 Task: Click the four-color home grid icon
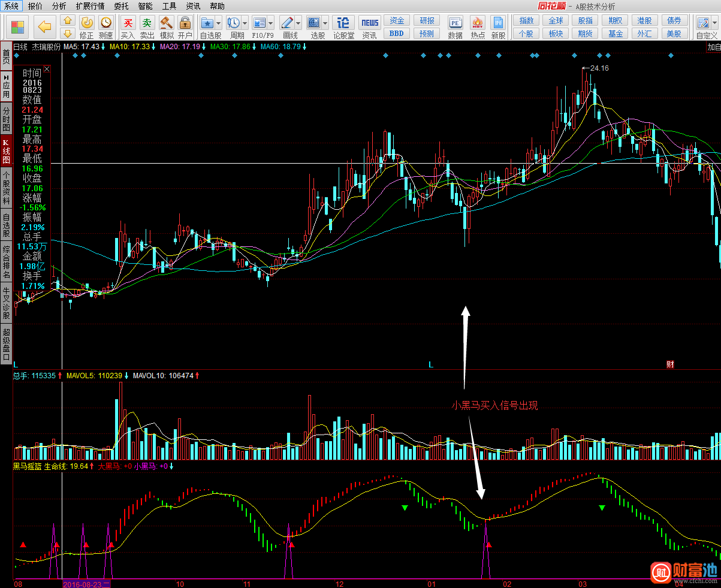pos(18,27)
